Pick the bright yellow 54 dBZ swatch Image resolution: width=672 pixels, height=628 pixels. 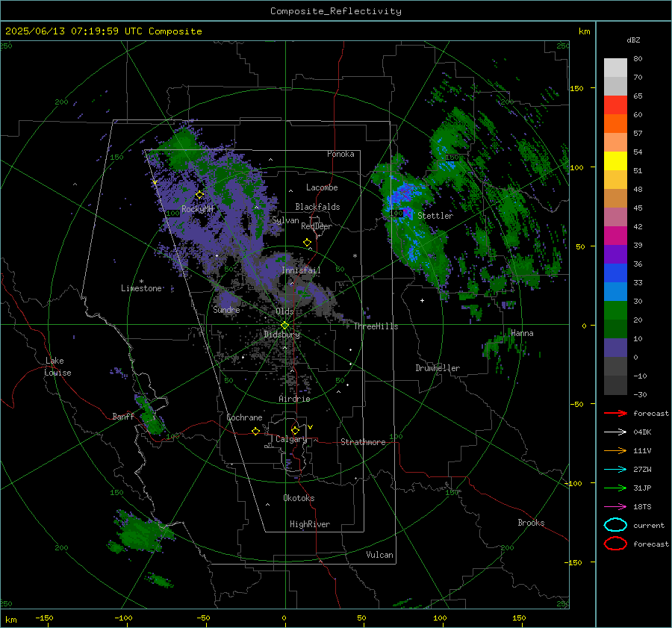pos(615,161)
